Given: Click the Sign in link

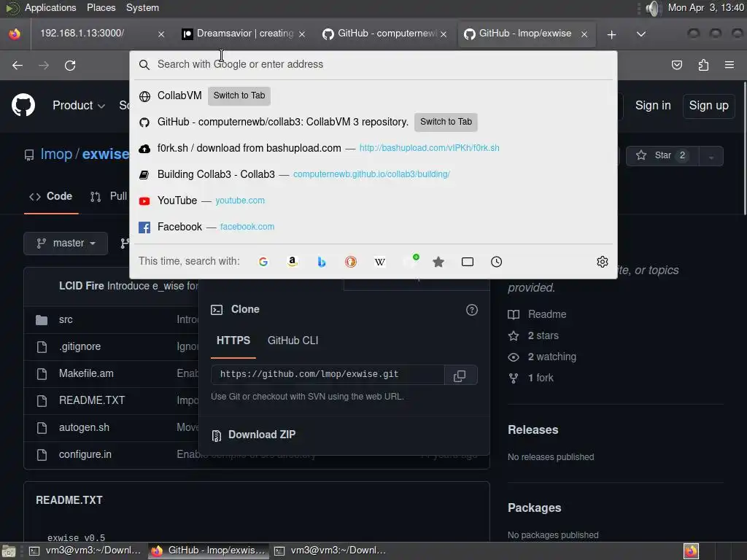Looking at the screenshot, I should 653,105.
